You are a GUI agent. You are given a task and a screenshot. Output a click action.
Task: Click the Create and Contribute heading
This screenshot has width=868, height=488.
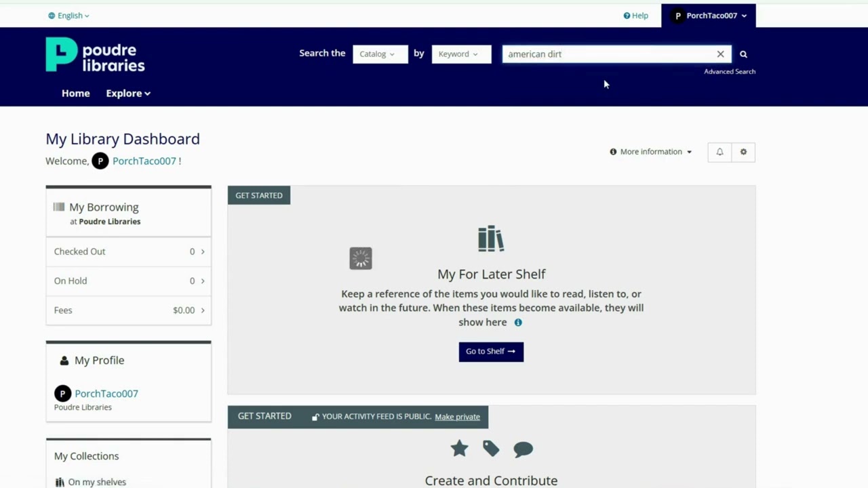click(x=492, y=481)
